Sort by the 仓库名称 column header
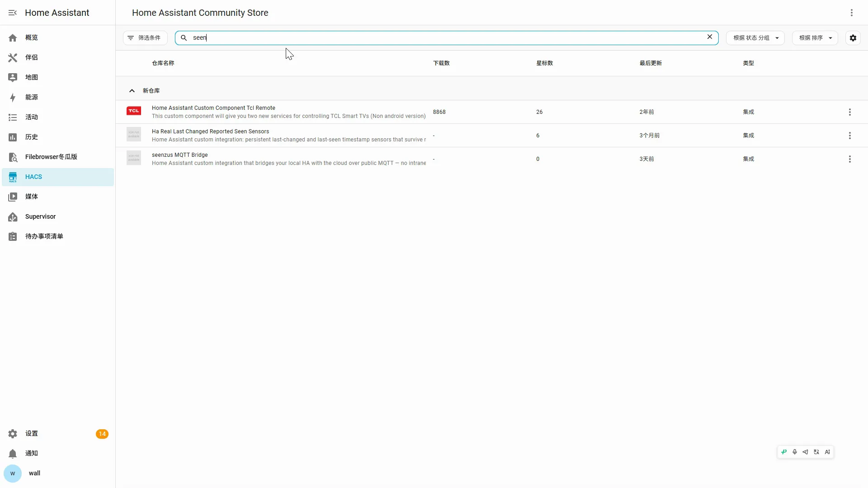The height and width of the screenshot is (488, 868). click(163, 63)
